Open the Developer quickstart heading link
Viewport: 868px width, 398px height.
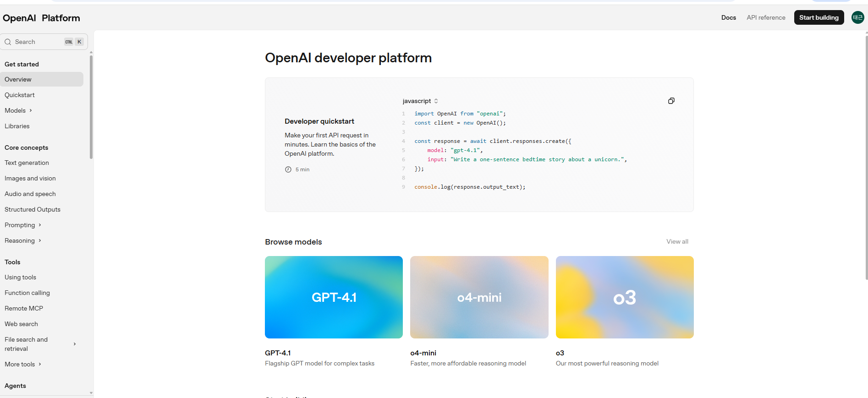(x=319, y=121)
